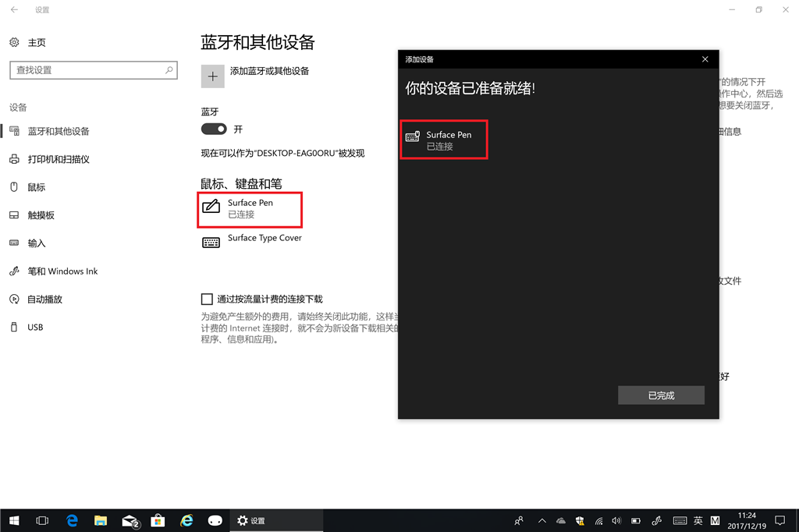Click the 已完成 (Done) button

point(661,395)
